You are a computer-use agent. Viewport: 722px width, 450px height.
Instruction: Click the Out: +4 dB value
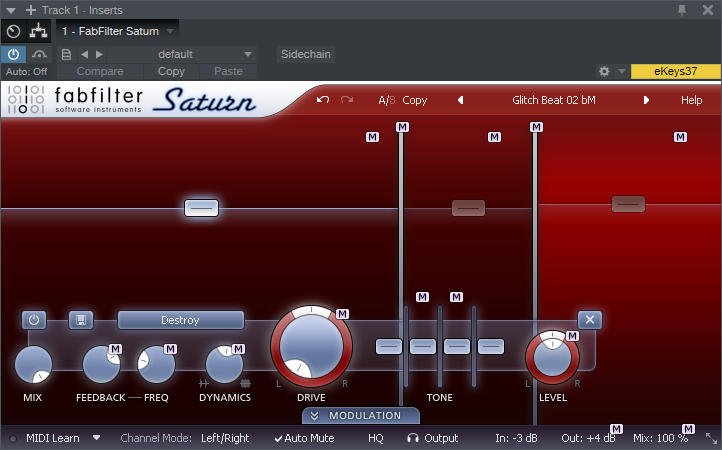pos(586,438)
